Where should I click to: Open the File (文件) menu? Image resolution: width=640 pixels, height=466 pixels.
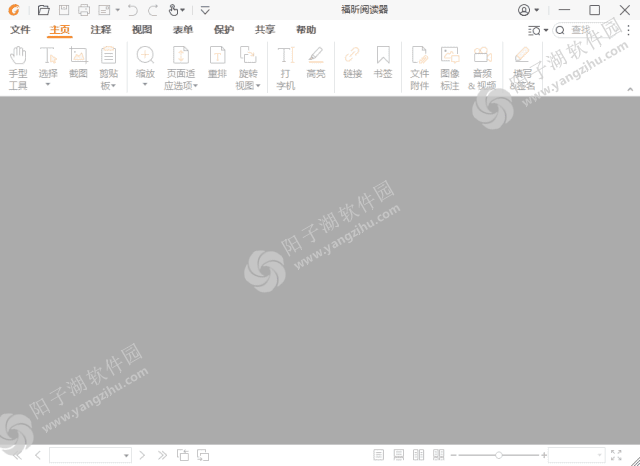(x=20, y=30)
